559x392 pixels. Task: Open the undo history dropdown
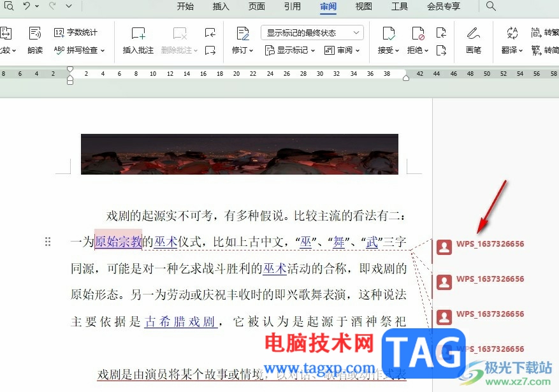click(37, 6)
